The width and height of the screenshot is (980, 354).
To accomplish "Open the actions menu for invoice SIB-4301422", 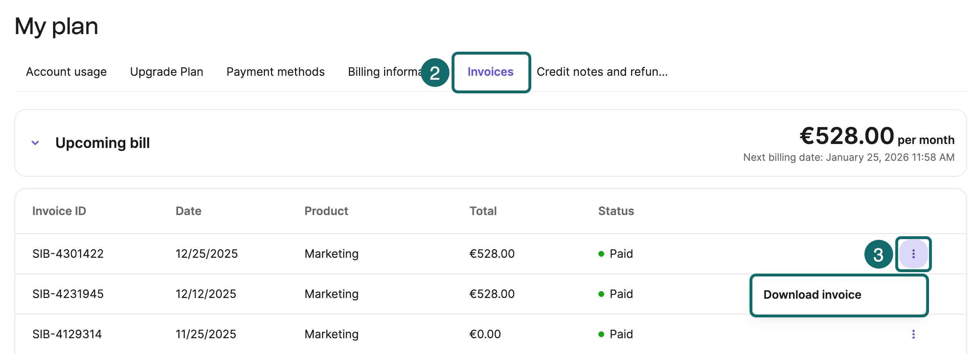I will coord(913,254).
